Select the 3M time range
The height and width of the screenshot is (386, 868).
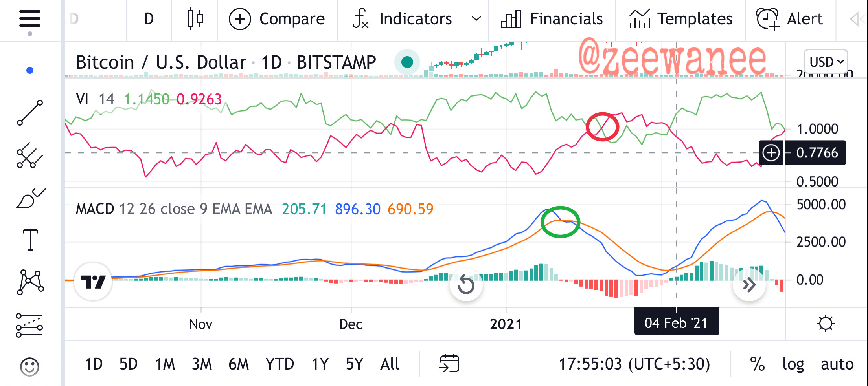[x=202, y=364]
